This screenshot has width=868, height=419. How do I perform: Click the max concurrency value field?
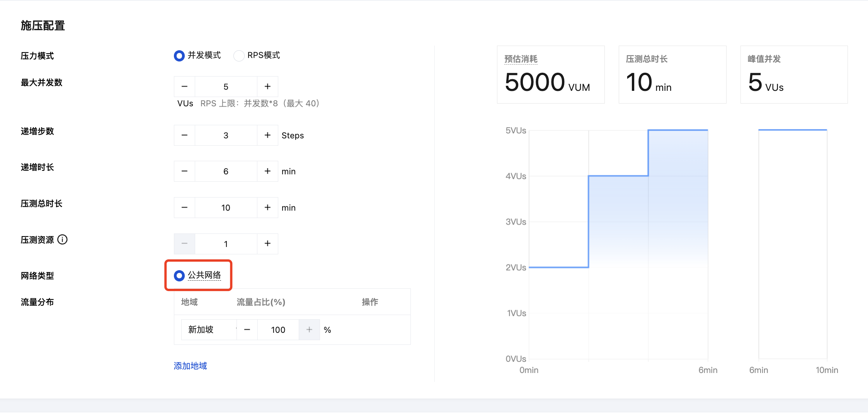coord(226,87)
